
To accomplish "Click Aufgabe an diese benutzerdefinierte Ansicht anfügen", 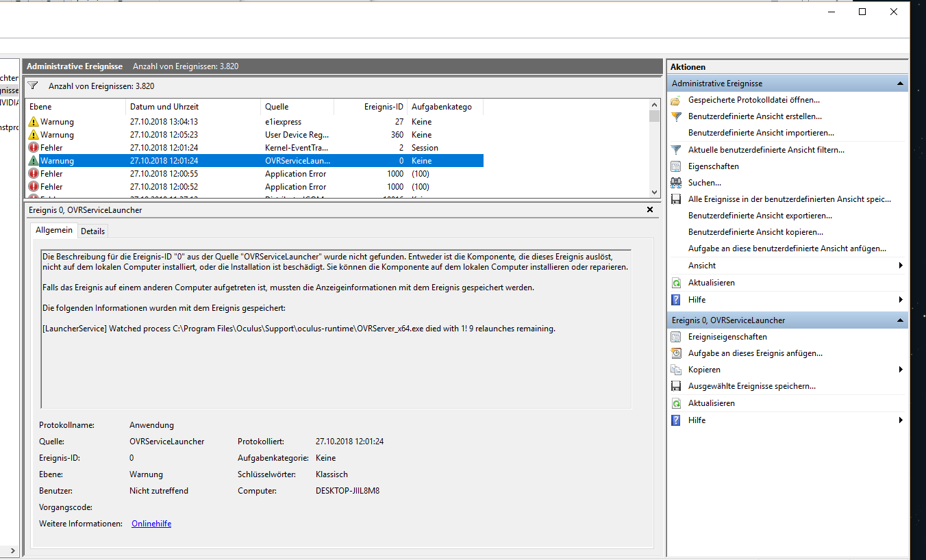I will tap(787, 249).
